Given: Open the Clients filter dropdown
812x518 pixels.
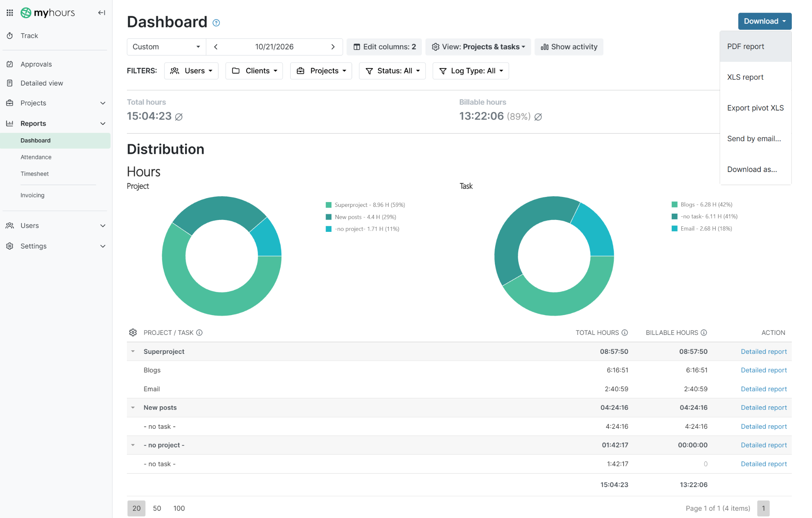Looking at the screenshot, I should [254, 71].
